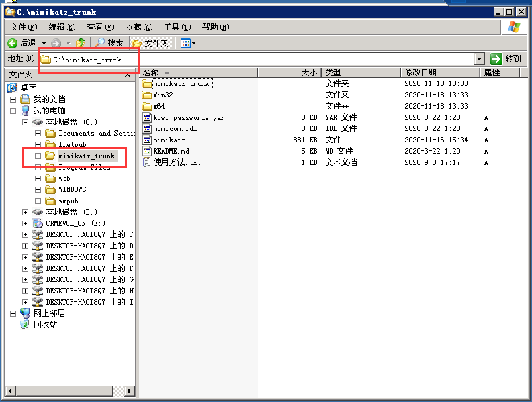Open the address bar dropdown arrow
532x402 pixels.
pos(479,59)
